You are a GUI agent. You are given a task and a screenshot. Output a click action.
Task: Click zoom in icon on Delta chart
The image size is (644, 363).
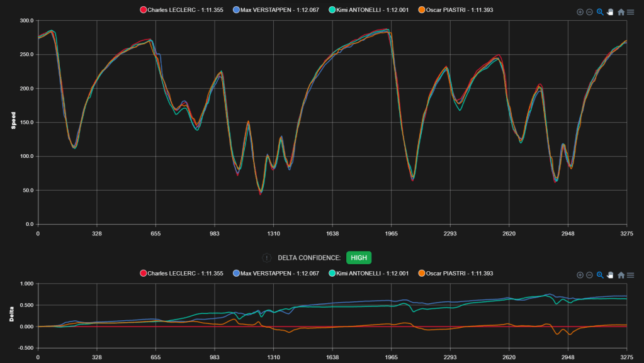(580, 275)
